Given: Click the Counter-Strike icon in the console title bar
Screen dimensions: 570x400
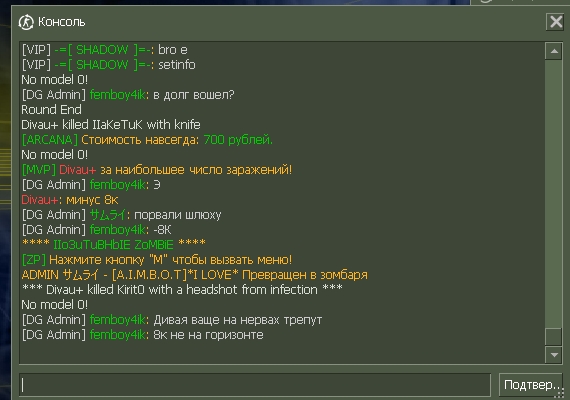Looking at the screenshot, I should [x=26, y=22].
